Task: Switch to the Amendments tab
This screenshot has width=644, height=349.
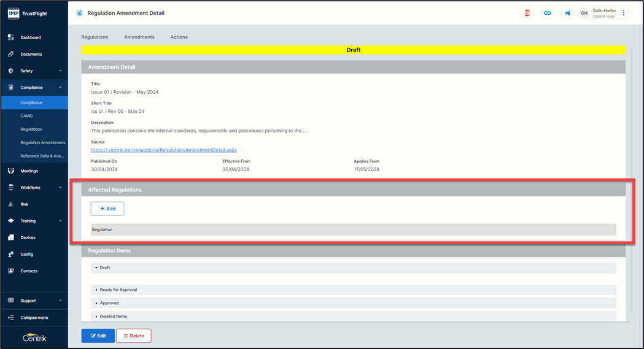Action: 139,37
